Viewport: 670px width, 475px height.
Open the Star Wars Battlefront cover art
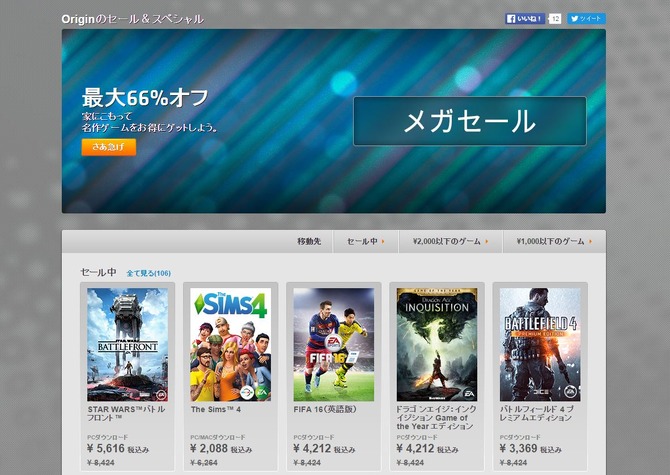[x=127, y=344]
